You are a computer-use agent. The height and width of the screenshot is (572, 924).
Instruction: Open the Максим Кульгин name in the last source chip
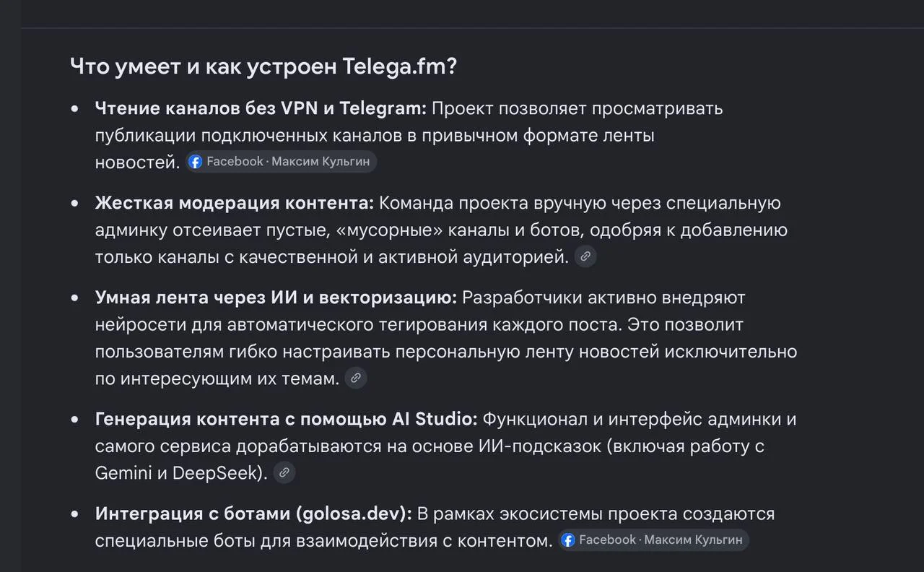pyautogui.click(x=693, y=540)
